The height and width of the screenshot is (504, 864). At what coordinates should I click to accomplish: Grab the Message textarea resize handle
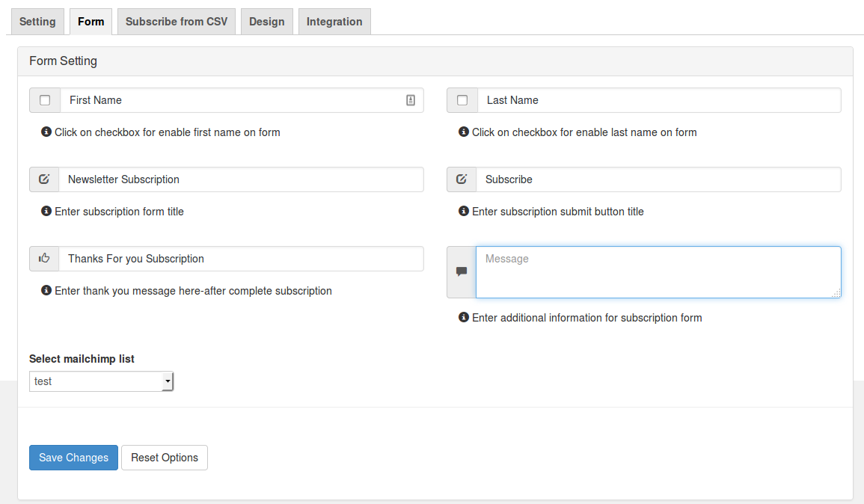(x=836, y=294)
